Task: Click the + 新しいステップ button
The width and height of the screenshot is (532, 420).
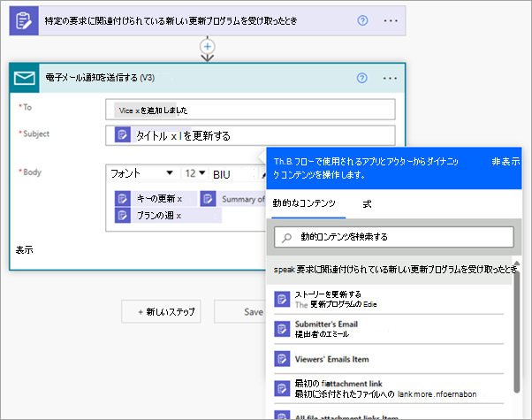Action: [161, 311]
